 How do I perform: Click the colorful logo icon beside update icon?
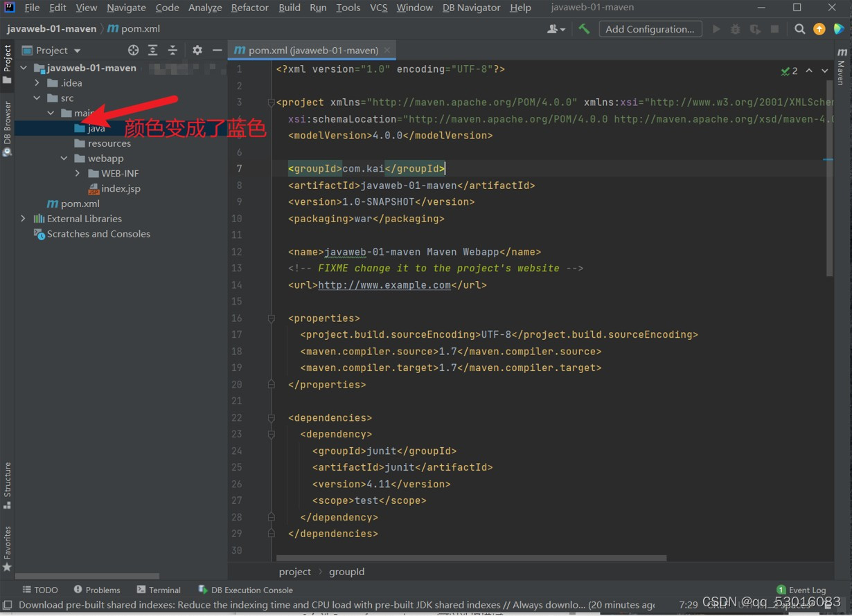point(839,29)
